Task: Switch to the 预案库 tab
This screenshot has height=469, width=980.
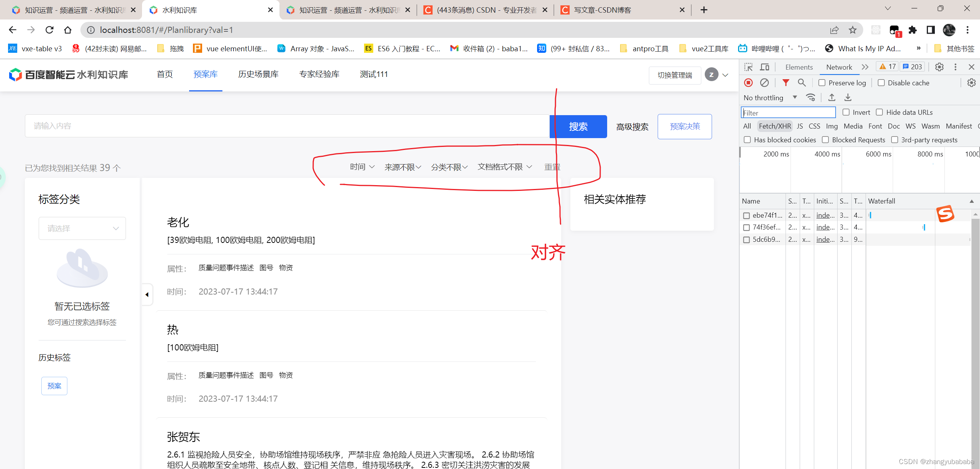Action: (x=205, y=74)
